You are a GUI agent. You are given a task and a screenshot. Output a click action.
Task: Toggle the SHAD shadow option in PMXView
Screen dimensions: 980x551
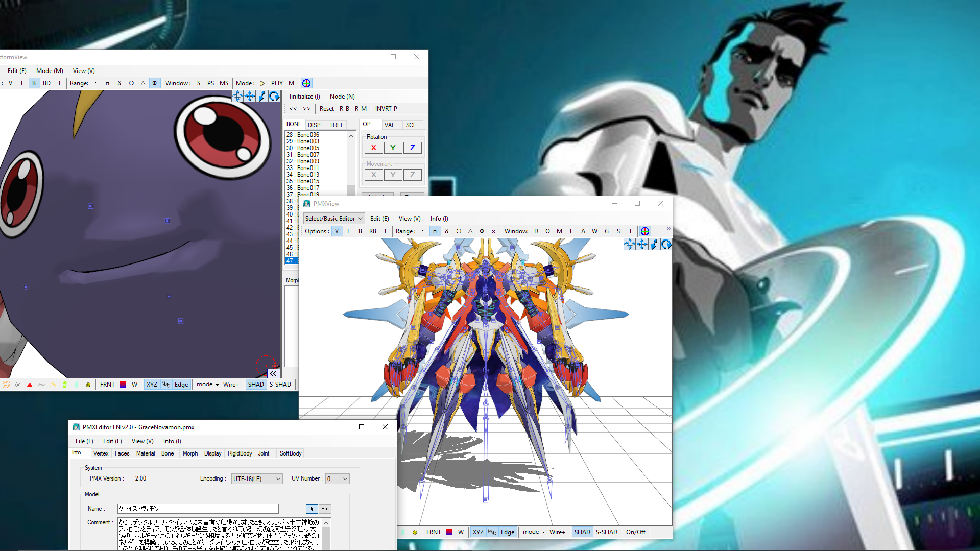582,532
